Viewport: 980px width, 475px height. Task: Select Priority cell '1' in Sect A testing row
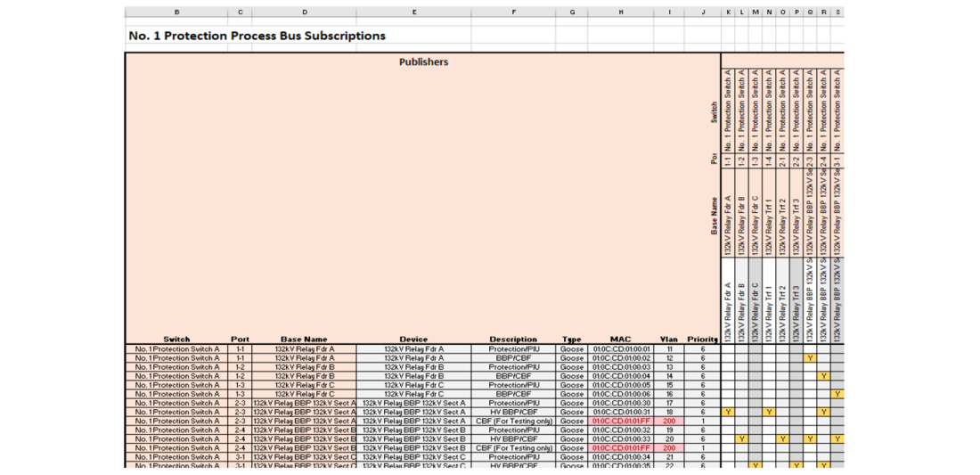coord(703,422)
